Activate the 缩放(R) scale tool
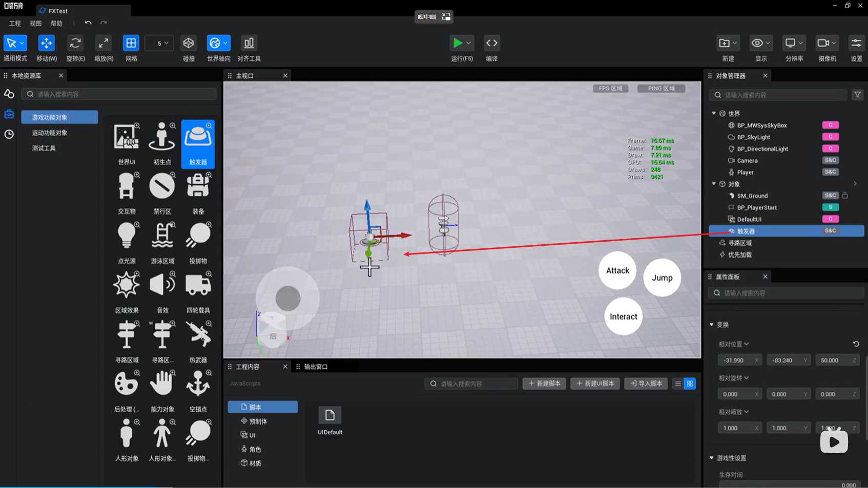The image size is (868, 488). 104,44
